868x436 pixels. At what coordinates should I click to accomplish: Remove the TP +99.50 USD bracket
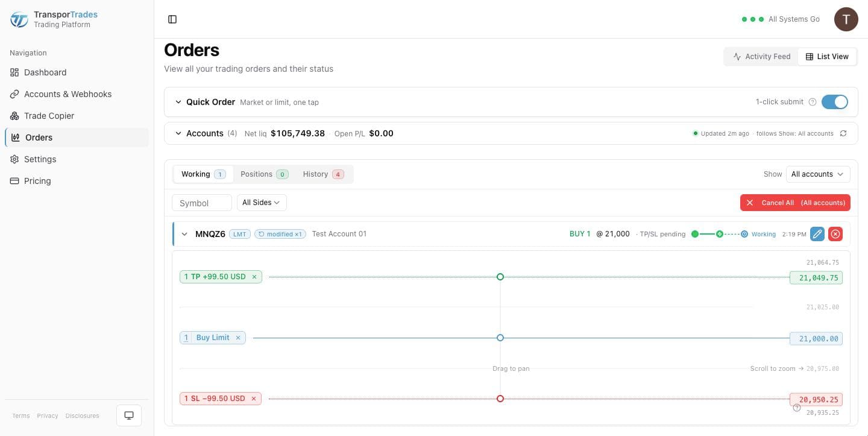254,277
